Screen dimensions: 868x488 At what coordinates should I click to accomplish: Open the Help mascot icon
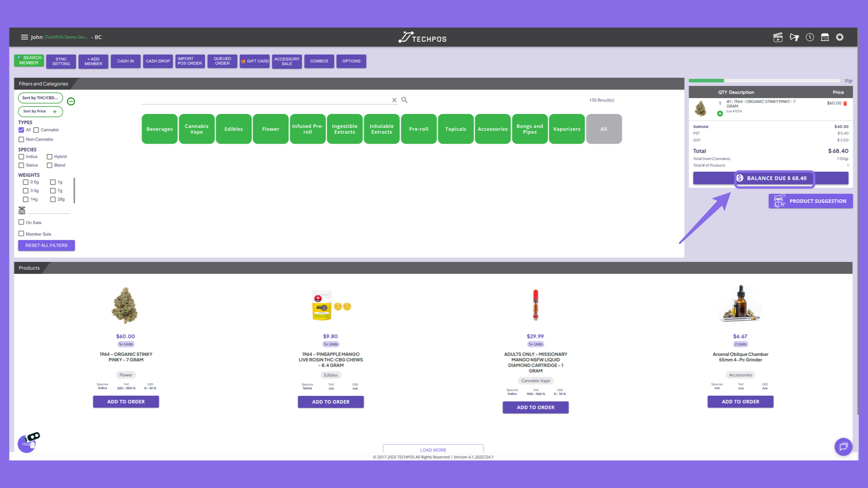pos(28,442)
